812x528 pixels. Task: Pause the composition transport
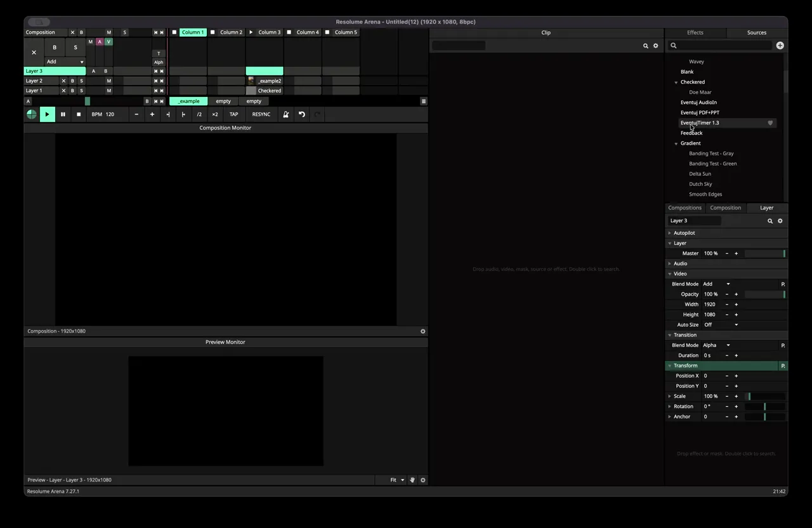63,114
